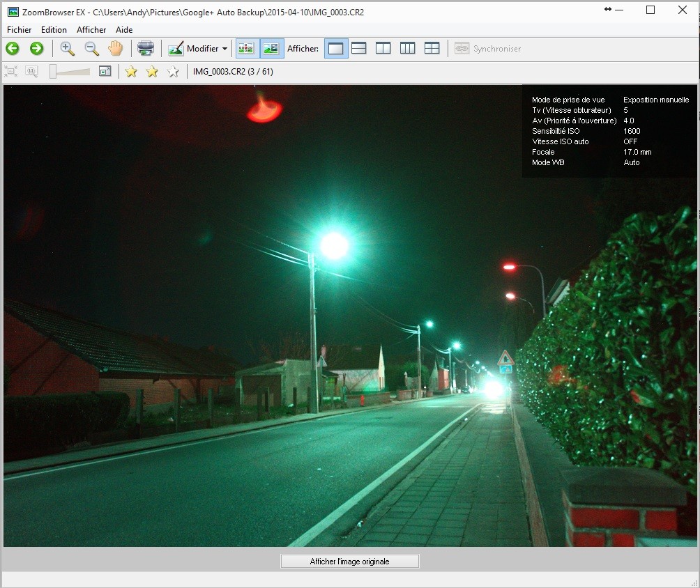Click the Afficher: label in the toolbar
700x588 pixels.
(303, 49)
